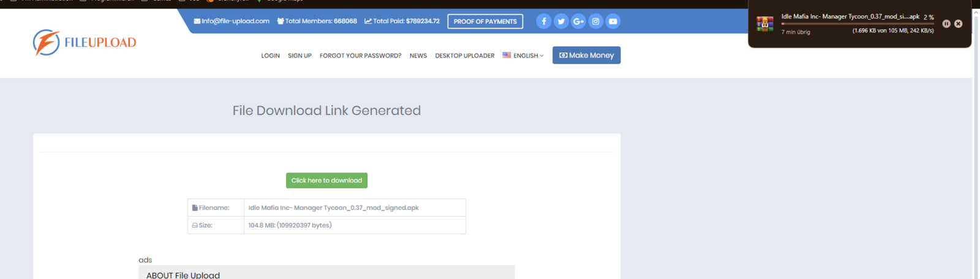Open the Facebook social icon
980x279 pixels.
543,21
